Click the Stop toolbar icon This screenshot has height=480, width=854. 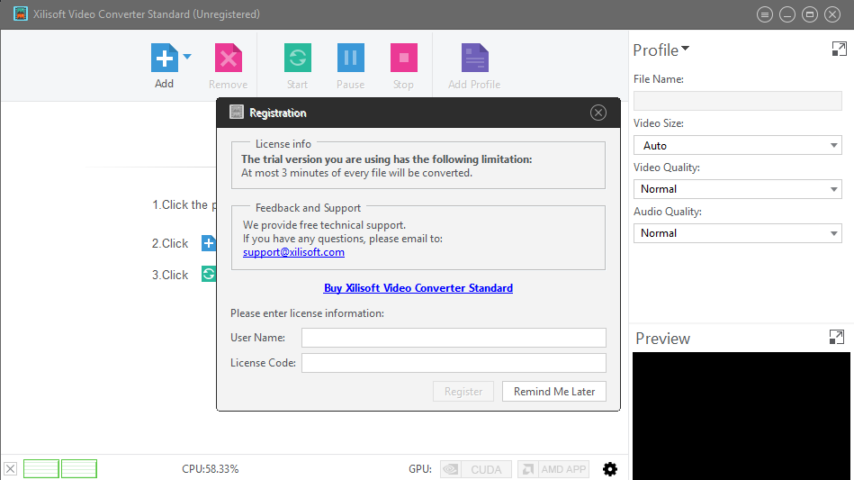coord(404,58)
